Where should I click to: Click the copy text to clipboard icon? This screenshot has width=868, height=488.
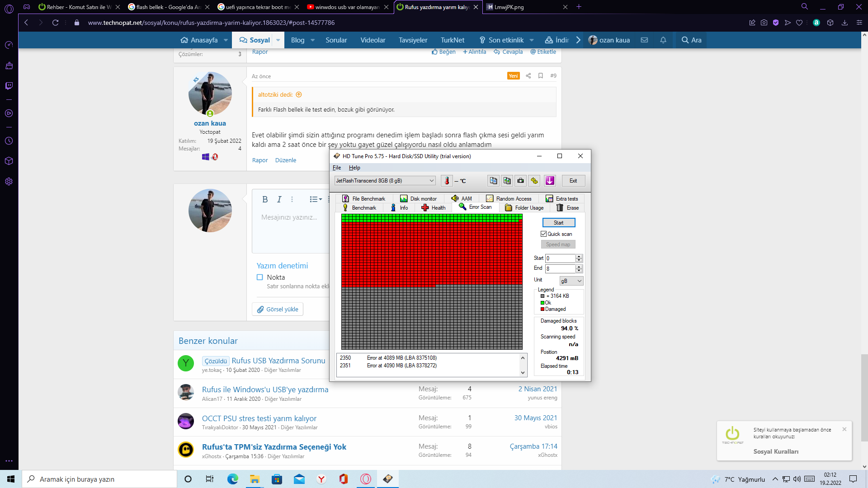tap(493, 181)
